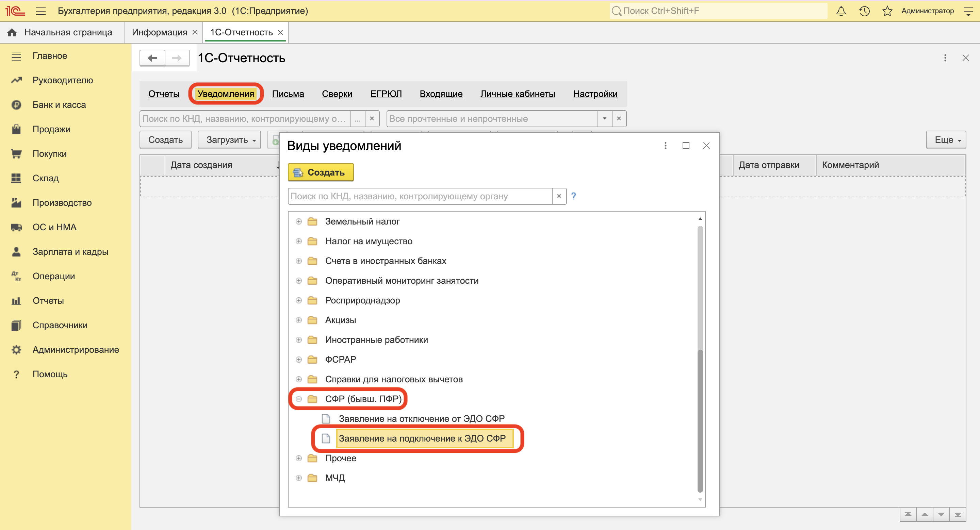Collapse the СФР (бывш. ПФР) folder
Screen dimensions: 980x530
[299, 399]
